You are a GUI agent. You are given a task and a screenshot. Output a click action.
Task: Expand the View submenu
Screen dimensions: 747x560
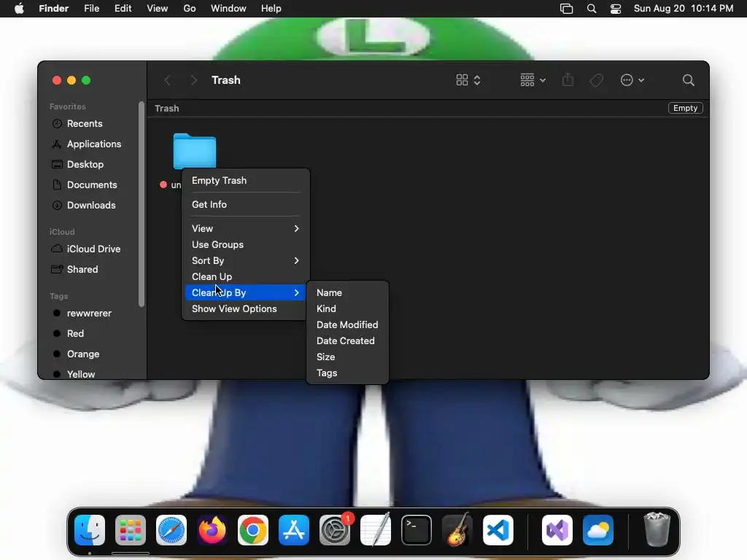point(245,228)
